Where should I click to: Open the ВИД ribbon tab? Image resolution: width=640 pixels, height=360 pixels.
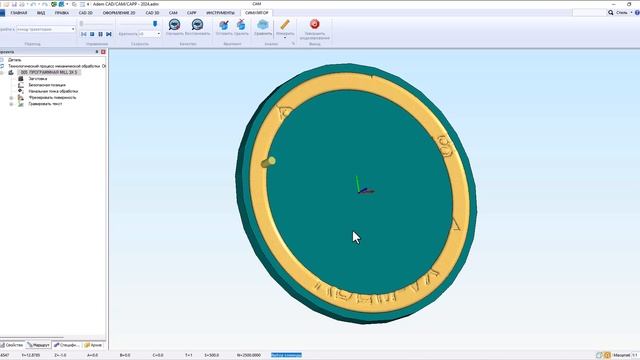click(41, 13)
